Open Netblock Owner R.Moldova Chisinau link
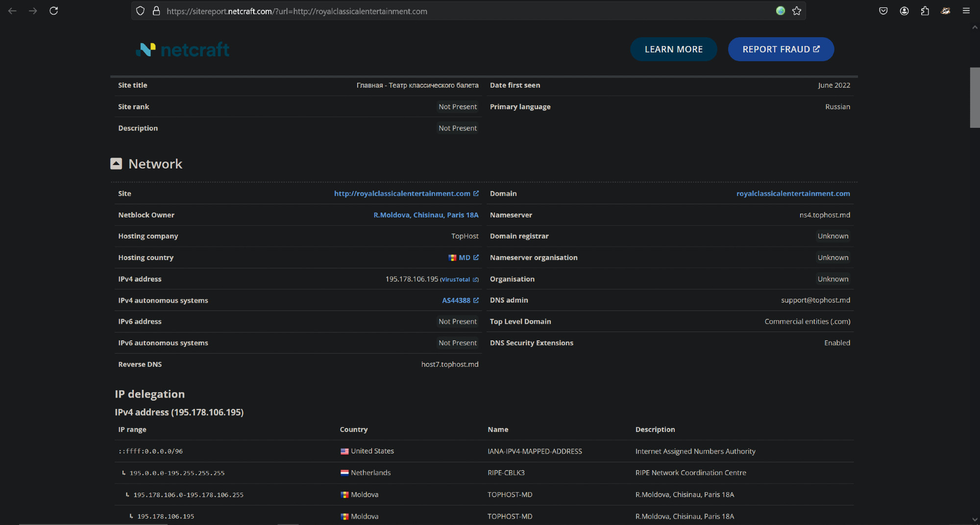The width and height of the screenshot is (980, 525). (x=426, y=215)
